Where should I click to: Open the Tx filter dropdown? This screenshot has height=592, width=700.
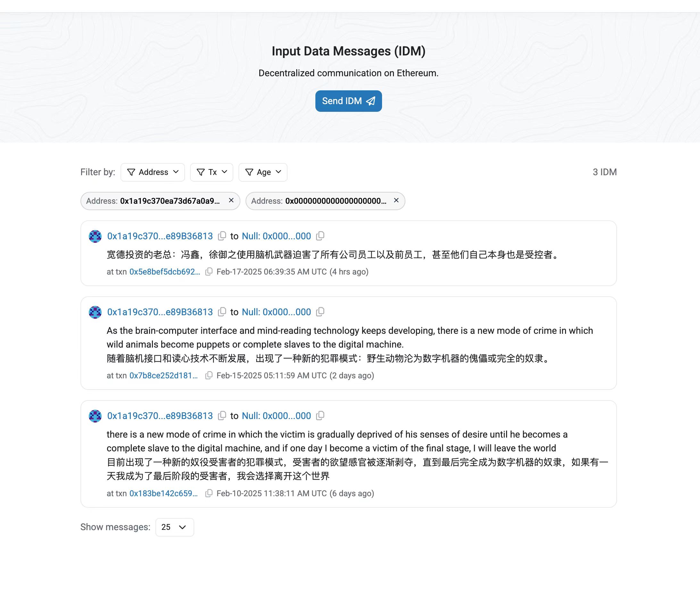[212, 172]
